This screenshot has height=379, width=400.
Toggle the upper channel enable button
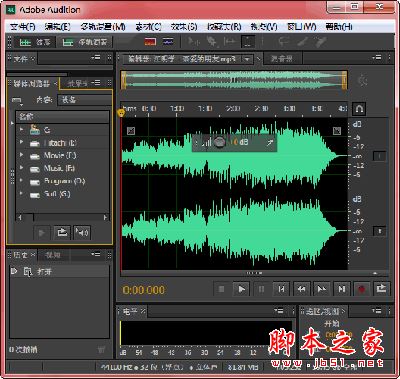(379, 156)
